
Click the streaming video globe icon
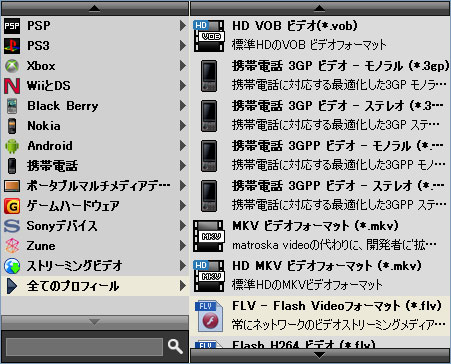click(12, 266)
